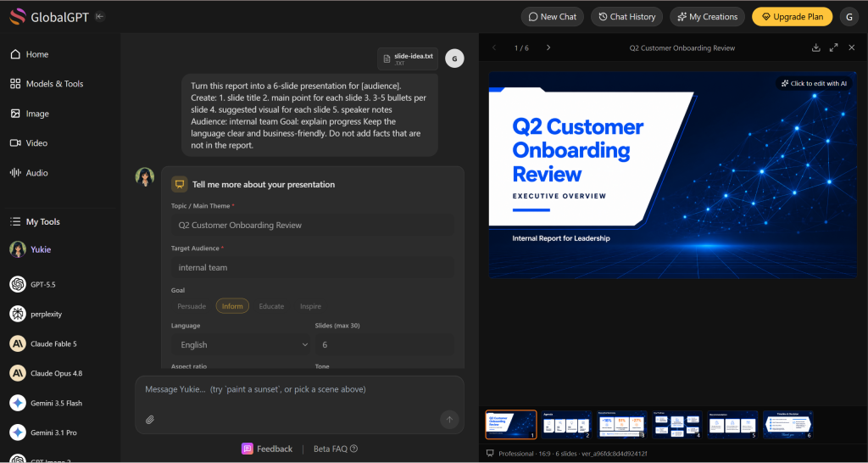Select slide 3 thumbnail
Screen dimensions: 868x463
(x=621, y=425)
